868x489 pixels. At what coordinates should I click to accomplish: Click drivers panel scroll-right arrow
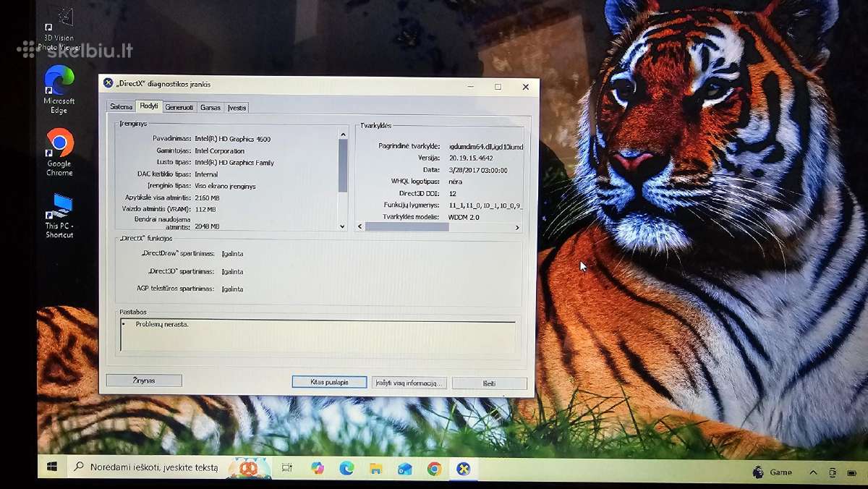[517, 227]
